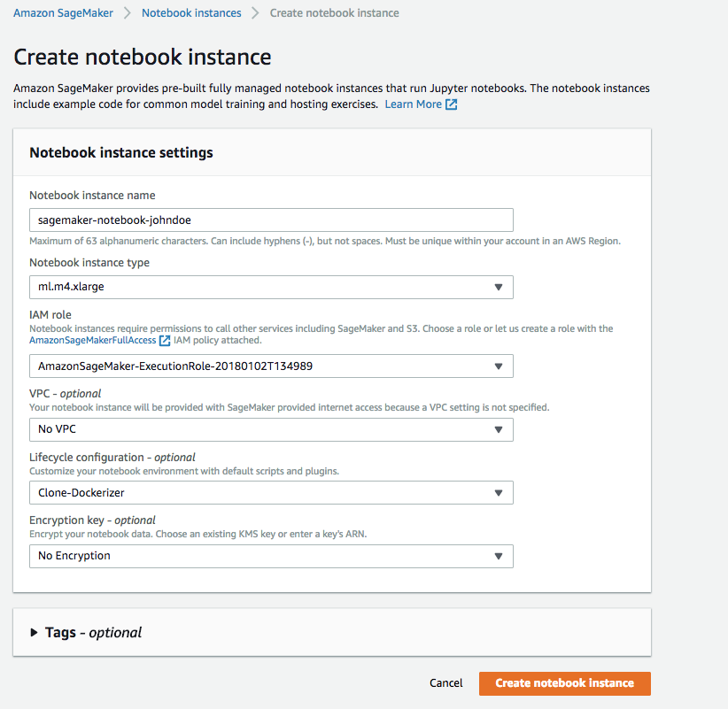Open the ml.m4.xlarge instance type dropdown

click(x=271, y=287)
